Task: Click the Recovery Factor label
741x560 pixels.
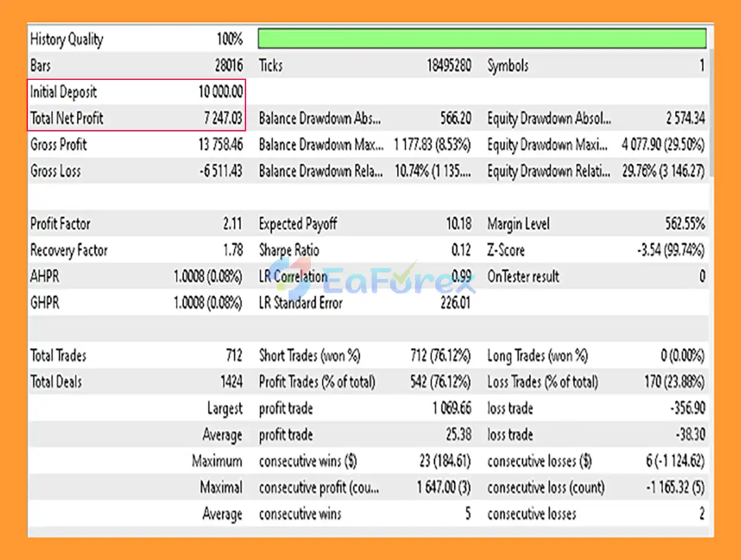Action: pos(69,250)
